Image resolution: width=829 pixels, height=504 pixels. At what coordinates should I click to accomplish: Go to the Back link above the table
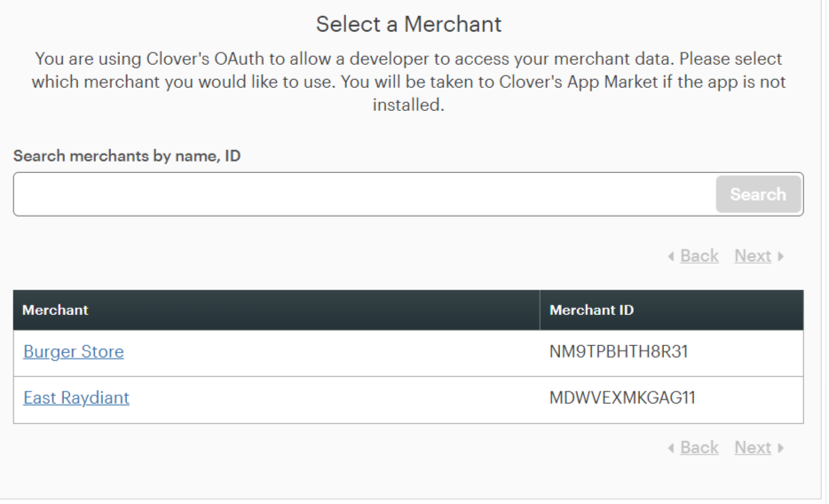point(699,256)
